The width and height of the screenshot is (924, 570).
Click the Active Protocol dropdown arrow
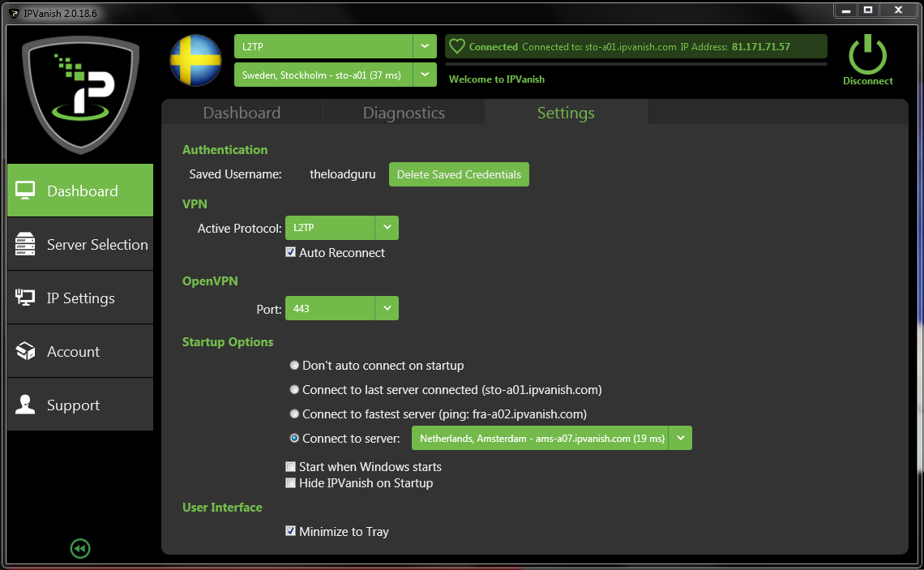pyautogui.click(x=387, y=228)
